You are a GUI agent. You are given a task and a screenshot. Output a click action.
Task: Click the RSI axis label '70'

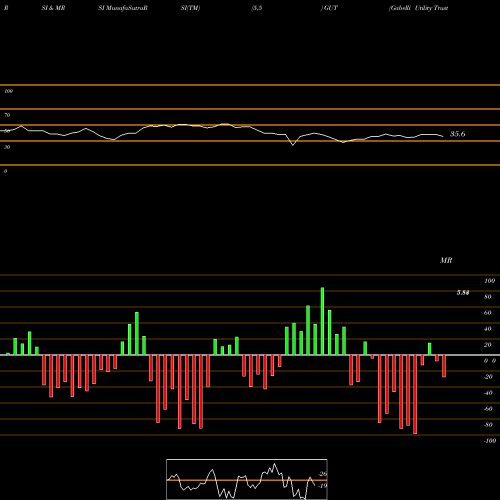click(7, 115)
